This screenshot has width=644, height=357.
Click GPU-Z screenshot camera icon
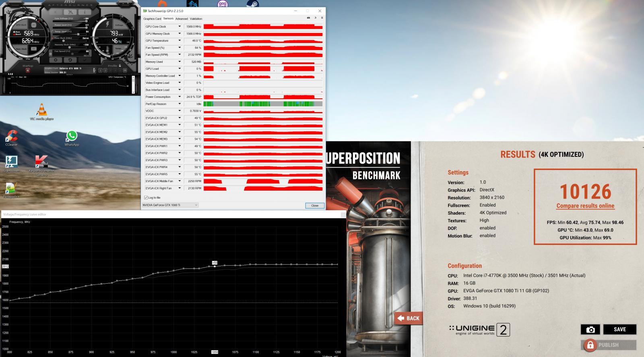point(308,18)
